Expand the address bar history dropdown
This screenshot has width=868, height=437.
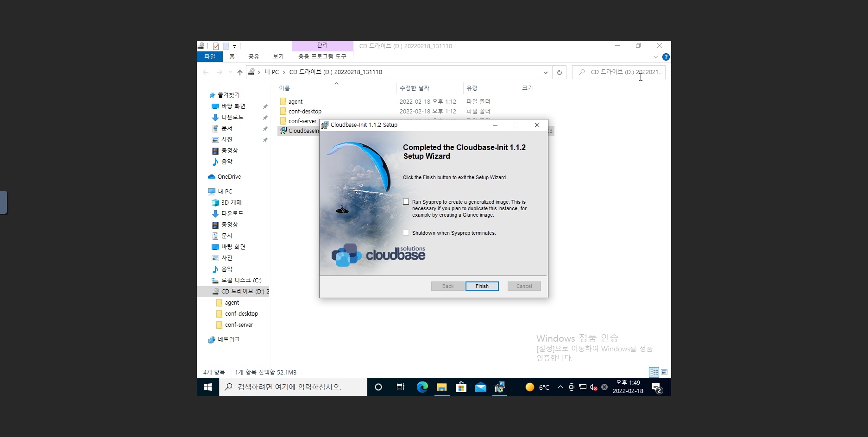(546, 72)
